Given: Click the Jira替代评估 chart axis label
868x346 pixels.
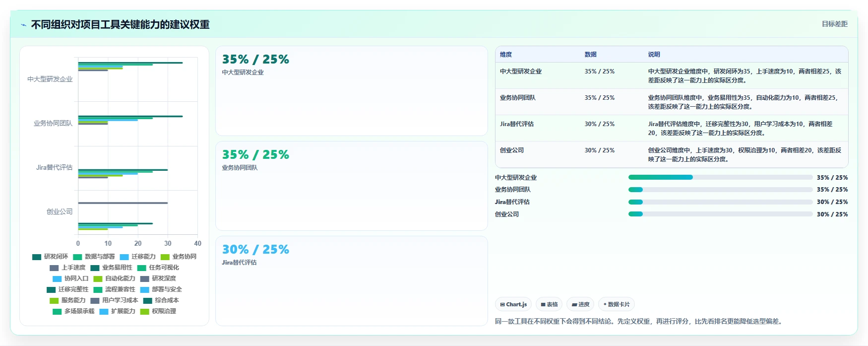Looking at the screenshot, I should 54,167.
